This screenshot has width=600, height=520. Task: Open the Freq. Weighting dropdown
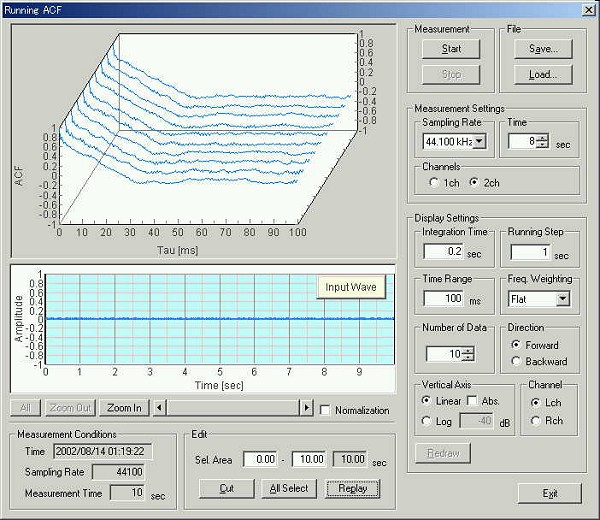coord(562,299)
